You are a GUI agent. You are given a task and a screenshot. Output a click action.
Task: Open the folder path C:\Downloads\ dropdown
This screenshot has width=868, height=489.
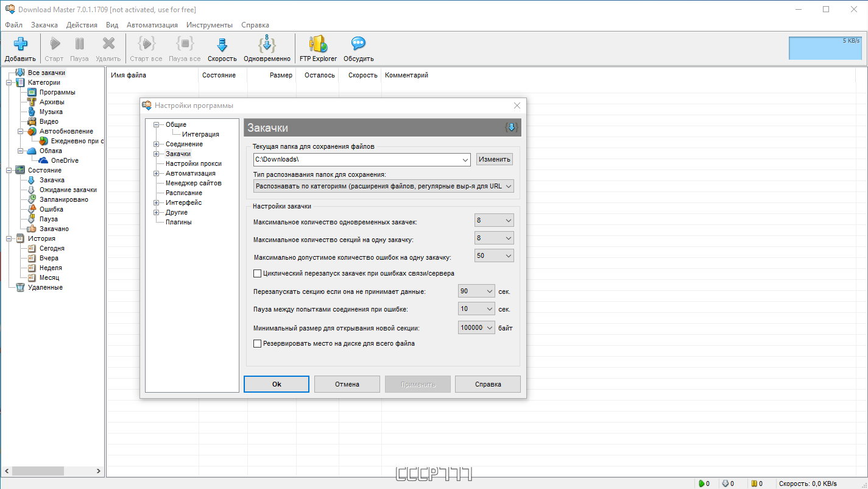[x=465, y=159]
